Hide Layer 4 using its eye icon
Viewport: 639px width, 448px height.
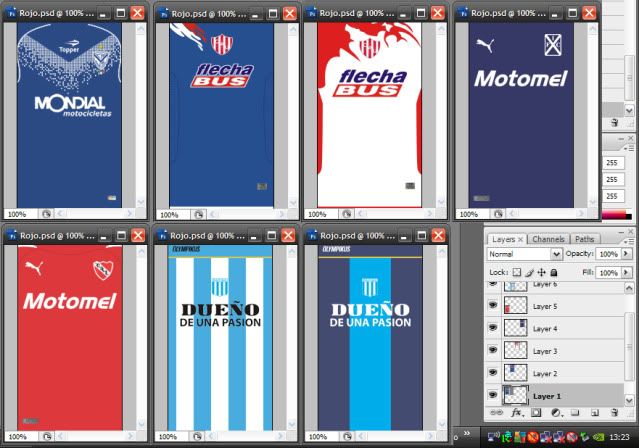point(493,327)
